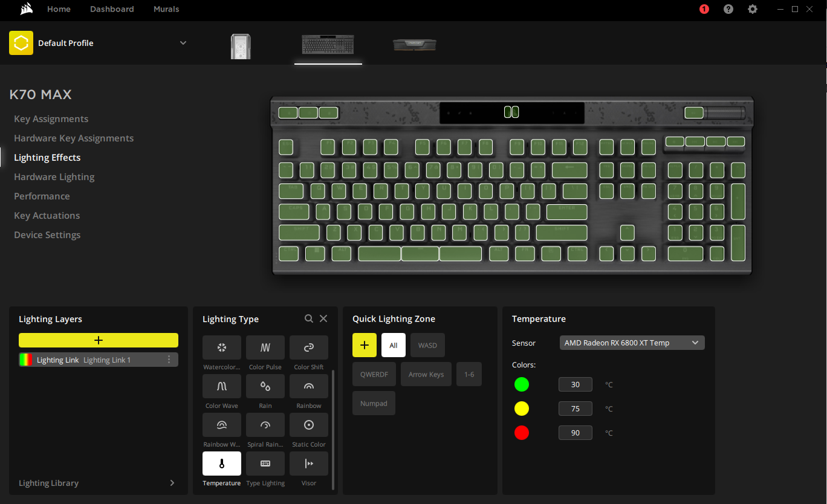The width and height of the screenshot is (827, 504).
Task: Select the K70 MAX keyboard device thumbnail
Action: [328, 45]
